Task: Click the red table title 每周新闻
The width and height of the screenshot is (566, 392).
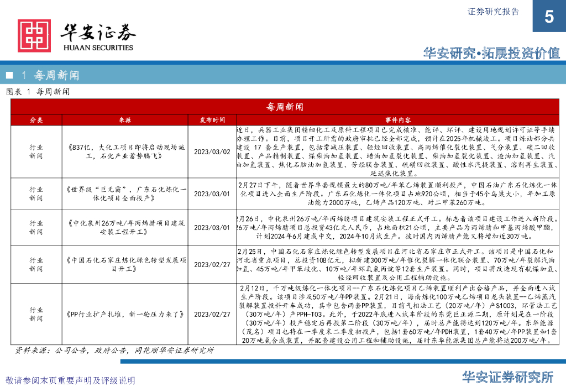Action: (285, 107)
